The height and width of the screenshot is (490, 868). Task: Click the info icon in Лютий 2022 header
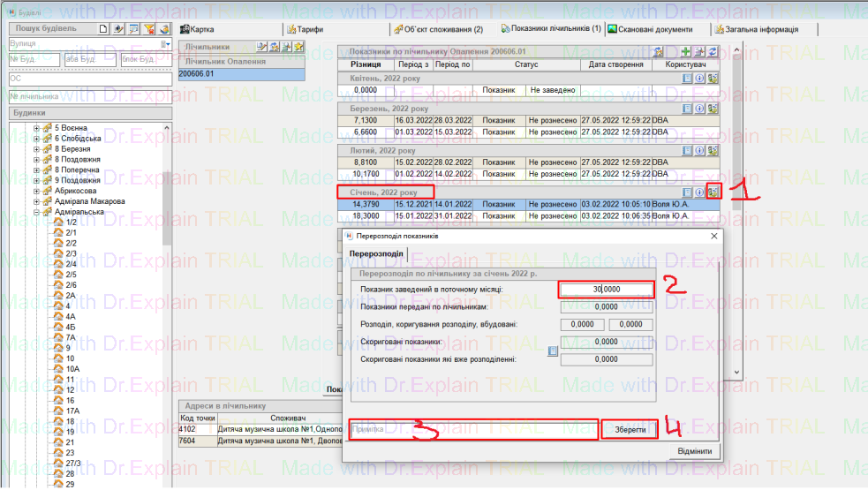point(699,151)
